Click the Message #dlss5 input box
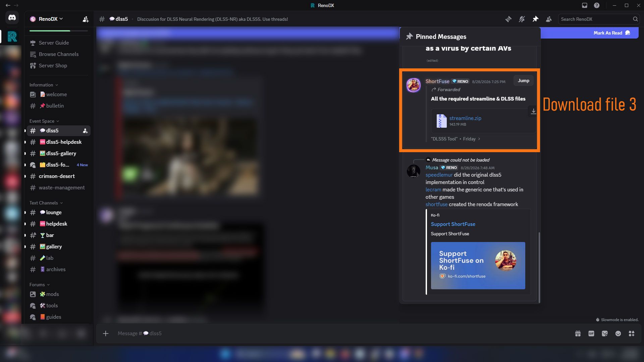 (x=342, y=334)
